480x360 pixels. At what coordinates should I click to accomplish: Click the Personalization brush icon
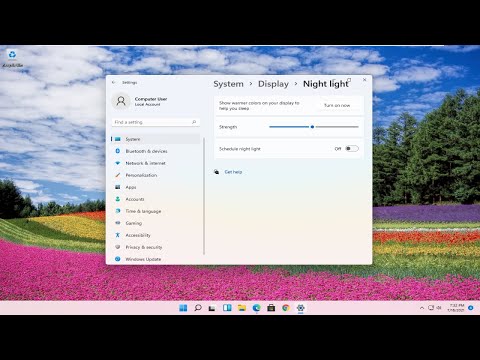[x=118, y=175]
